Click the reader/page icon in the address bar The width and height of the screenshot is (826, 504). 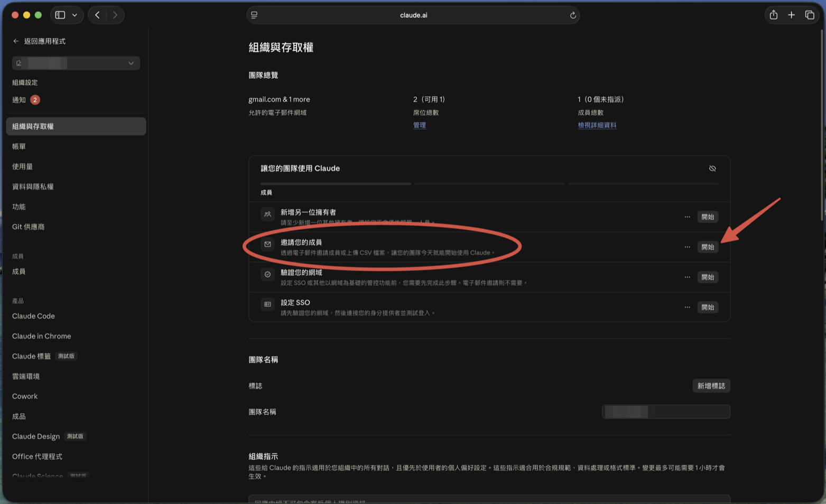click(x=254, y=15)
